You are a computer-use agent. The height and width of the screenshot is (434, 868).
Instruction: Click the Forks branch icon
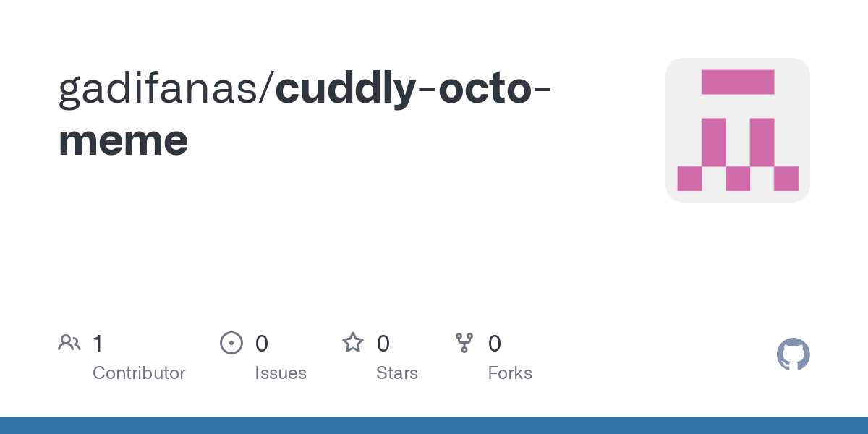coord(464,342)
